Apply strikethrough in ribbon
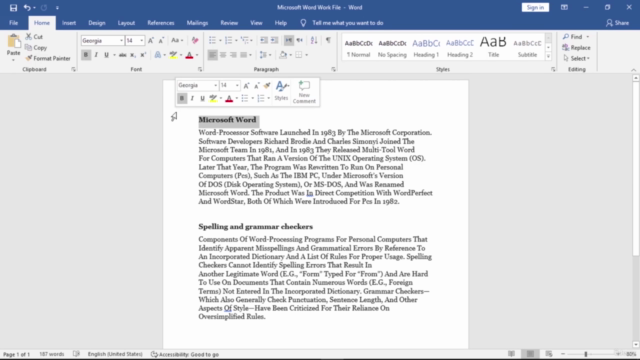This screenshot has height=360, width=640. tap(122, 55)
